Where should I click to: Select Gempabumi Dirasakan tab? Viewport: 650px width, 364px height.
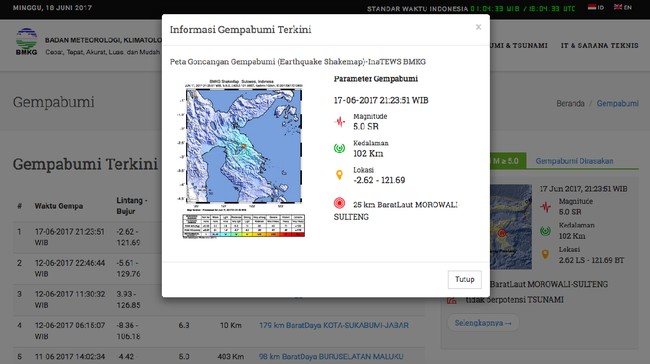(574, 161)
